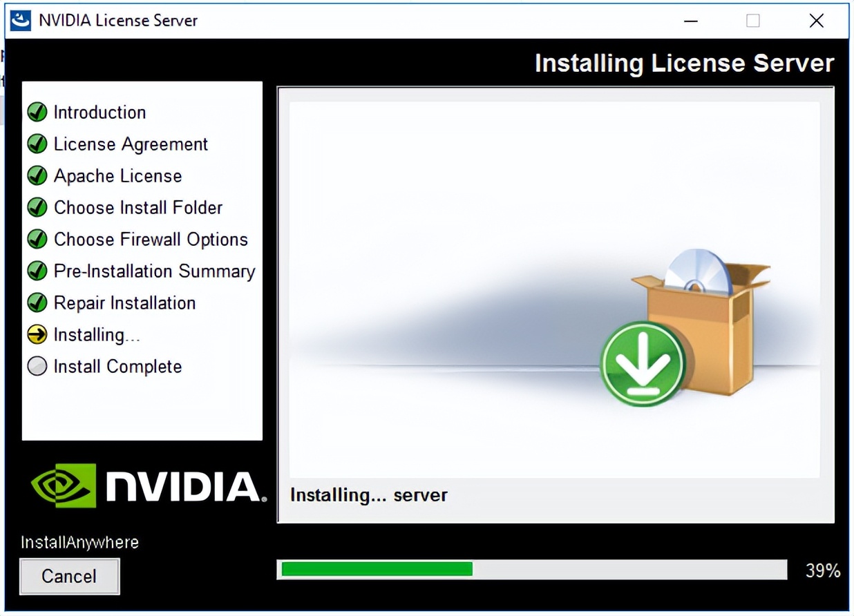Click the 39% progress value

[823, 570]
